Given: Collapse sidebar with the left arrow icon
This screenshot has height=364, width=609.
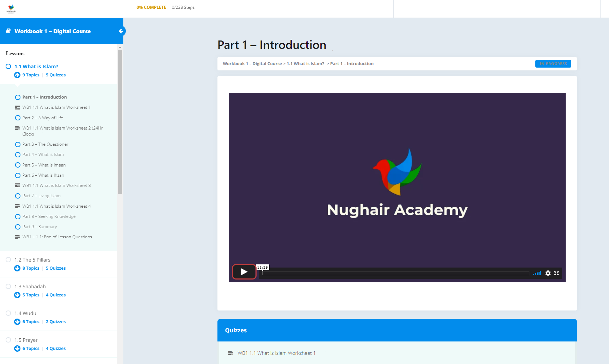Looking at the screenshot, I should tap(121, 31).
